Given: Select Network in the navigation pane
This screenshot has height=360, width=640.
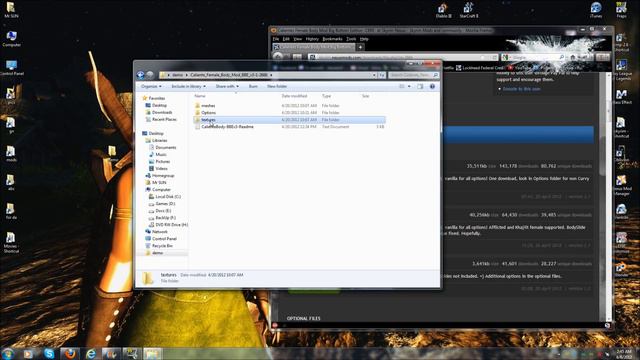Looking at the screenshot, I should click(159, 232).
